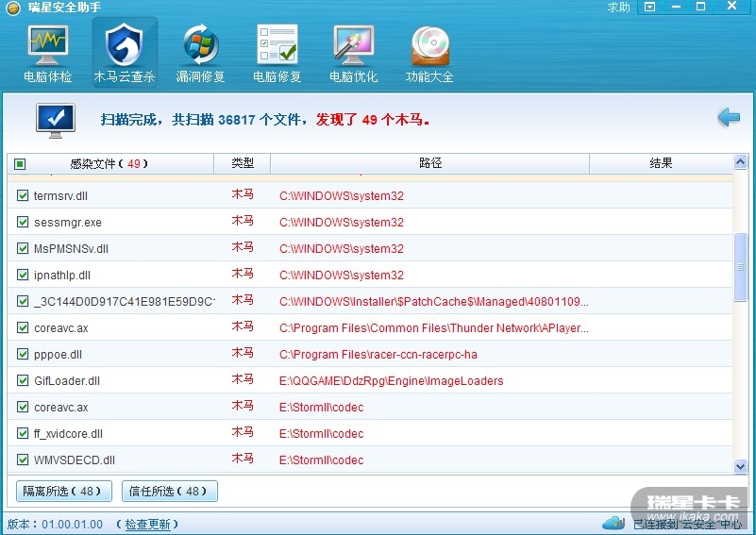Uncheck the pppoe.dll checkbox

tap(22, 354)
